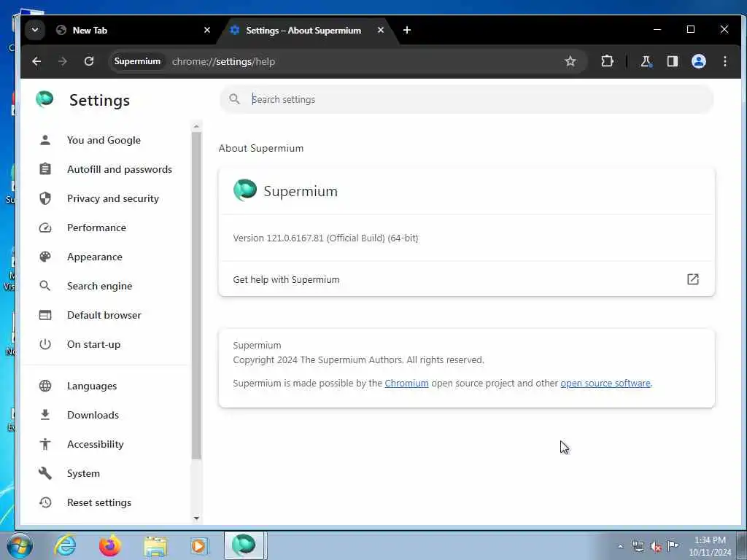747x560 pixels.
Task: Click the sidebar scrollbar thumb
Action: pyautogui.click(x=196, y=295)
